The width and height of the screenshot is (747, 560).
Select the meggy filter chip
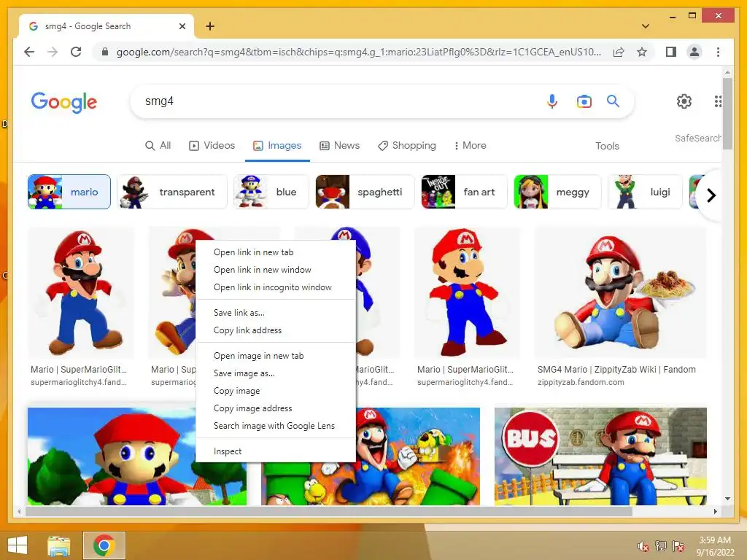(557, 192)
